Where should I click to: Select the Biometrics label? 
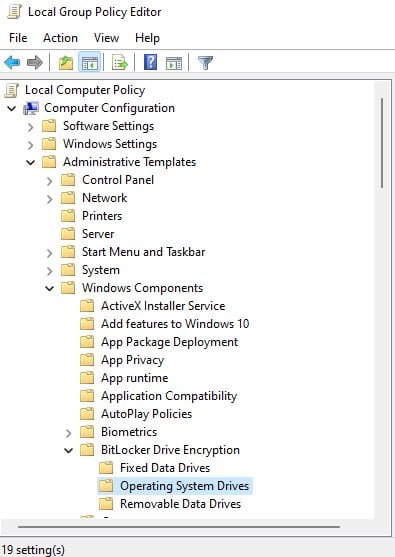(129, 432)
